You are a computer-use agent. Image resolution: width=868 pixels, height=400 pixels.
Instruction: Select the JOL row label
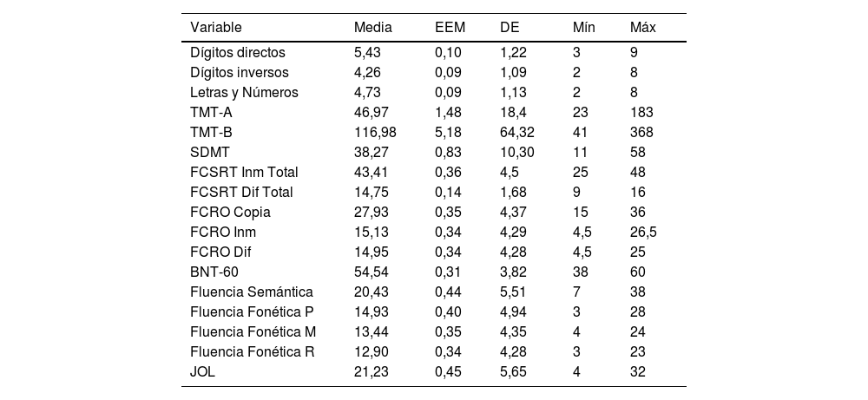(202, 371)
